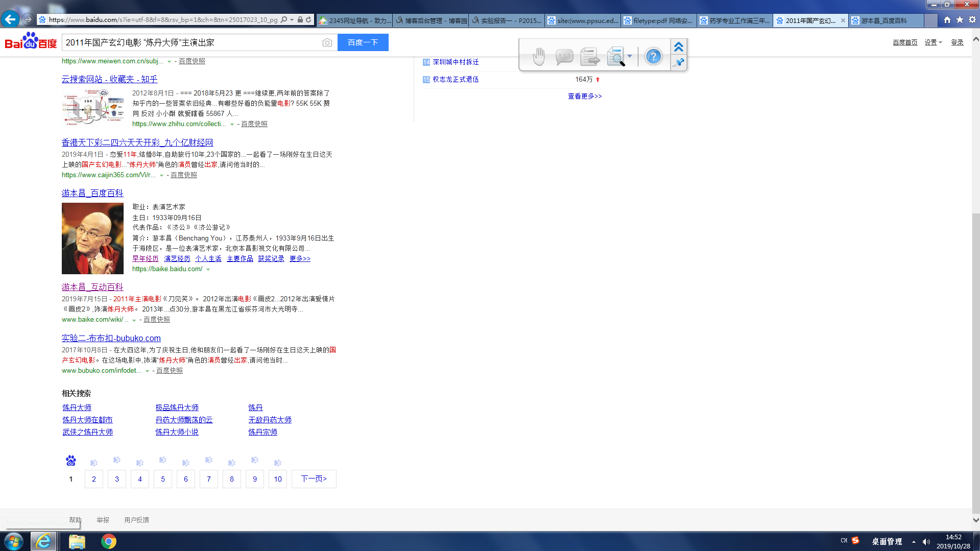Screen dimensions: 980x551
Task: Switch to 实验报告一 tab
Action: [x=507, y=20]
